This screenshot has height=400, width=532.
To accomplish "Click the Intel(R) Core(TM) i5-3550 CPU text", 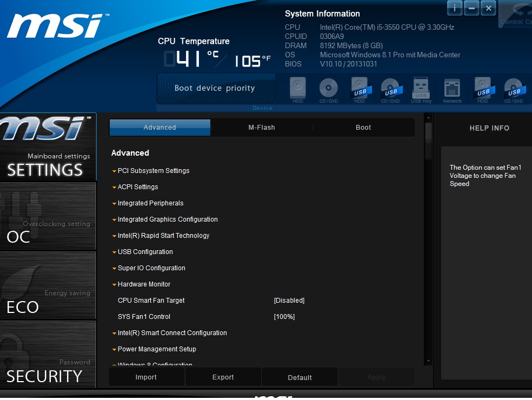I will click(x=387, y=28).
